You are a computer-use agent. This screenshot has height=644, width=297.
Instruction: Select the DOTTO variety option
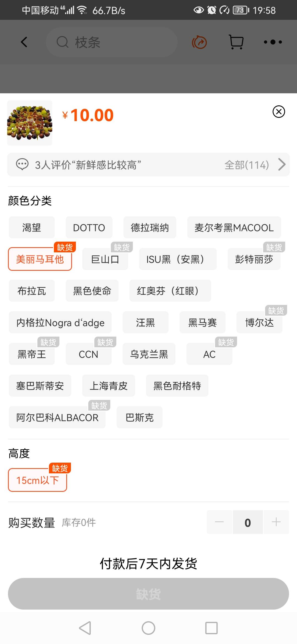pyautogui.click(x=89, y=228)
